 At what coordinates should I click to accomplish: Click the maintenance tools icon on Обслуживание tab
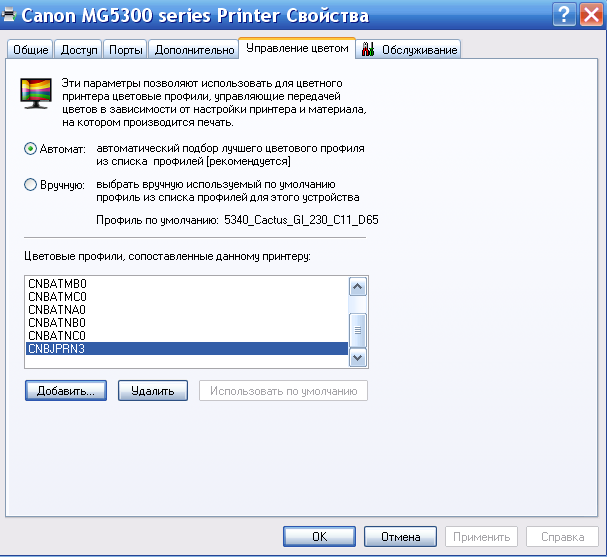point(368,49)
